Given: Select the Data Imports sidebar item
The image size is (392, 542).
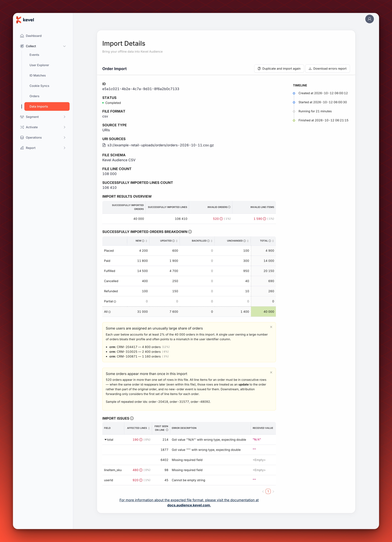Looking at the screenshot, I should coord(47,107).
